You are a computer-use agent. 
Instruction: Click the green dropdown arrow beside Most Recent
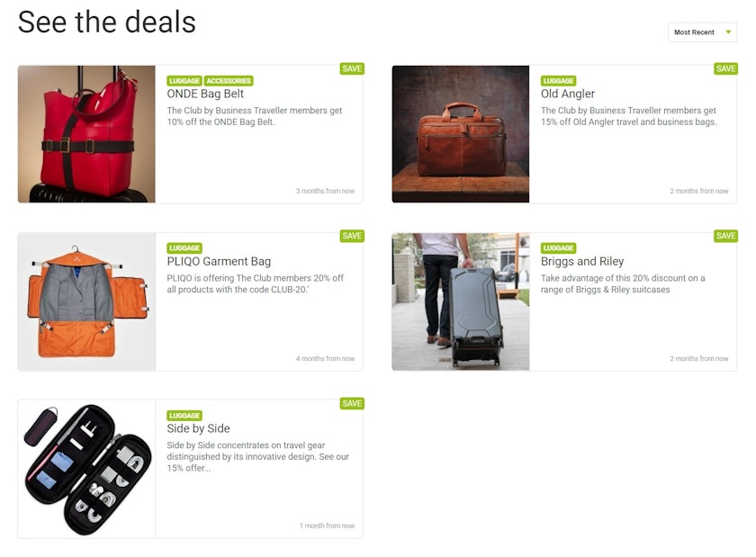pyautogui.click(x=728, y=32)
